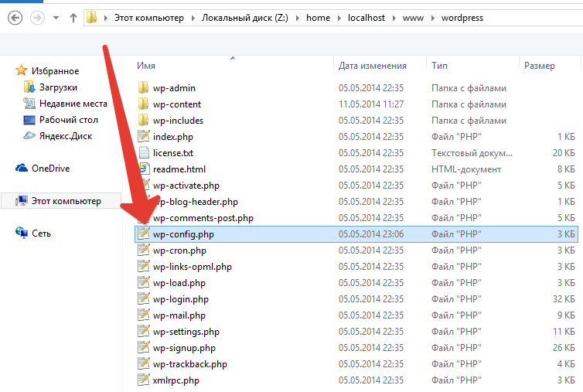Open Сеть in the navigation pane
The image size is (583, 392).
point(41,233)
